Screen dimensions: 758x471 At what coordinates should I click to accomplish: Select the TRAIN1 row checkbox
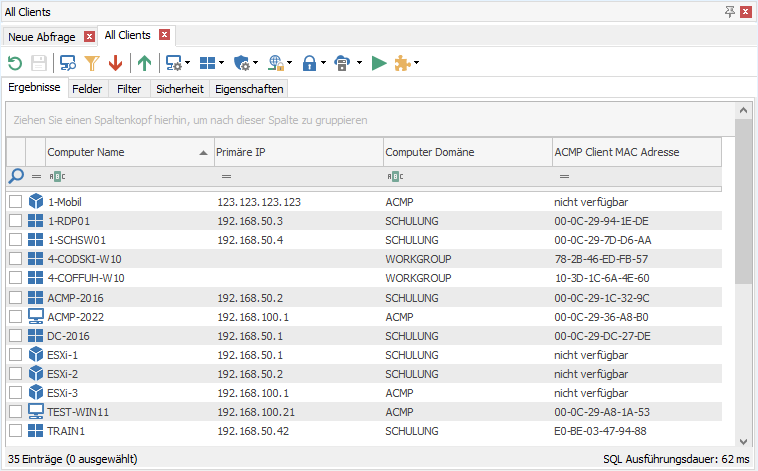coord(15,431)
